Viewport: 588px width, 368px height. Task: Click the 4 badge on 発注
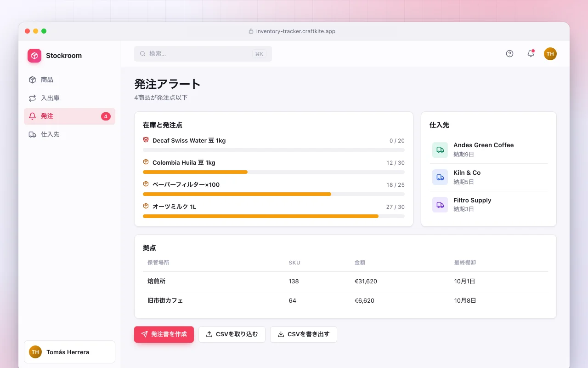(x=106, y=116)
